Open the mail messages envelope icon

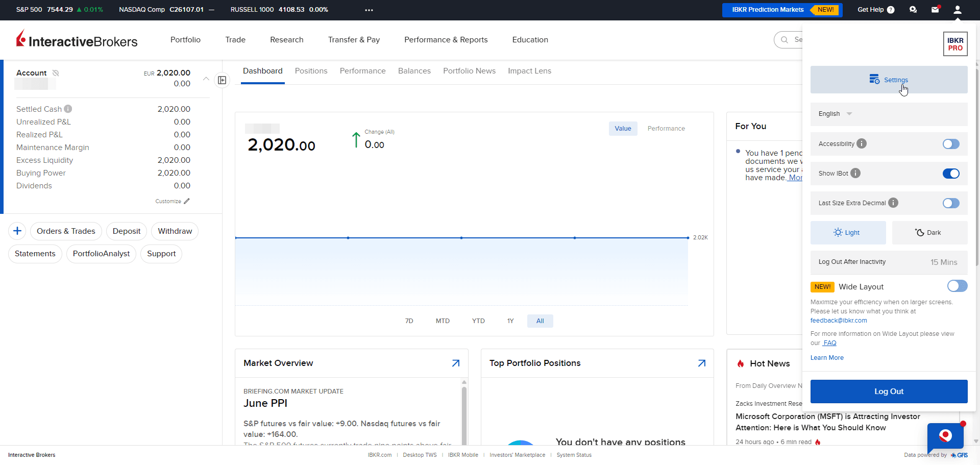pos(935,10)
